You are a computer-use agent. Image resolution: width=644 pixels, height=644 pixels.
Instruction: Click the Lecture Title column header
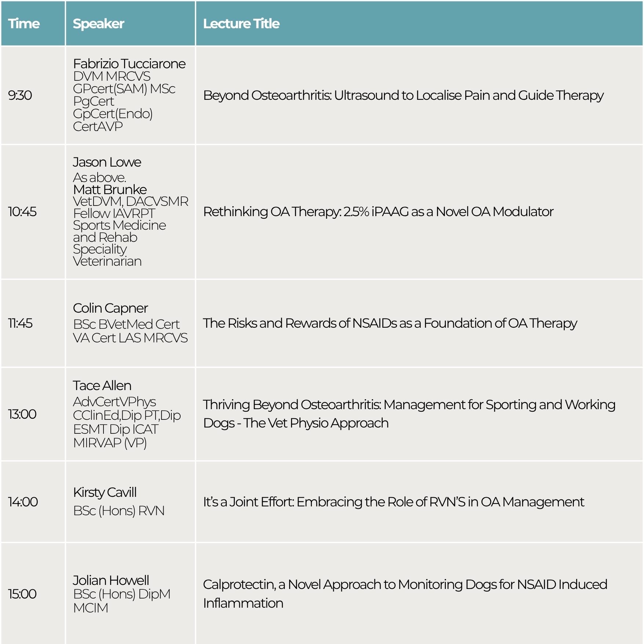coord(241,24)
